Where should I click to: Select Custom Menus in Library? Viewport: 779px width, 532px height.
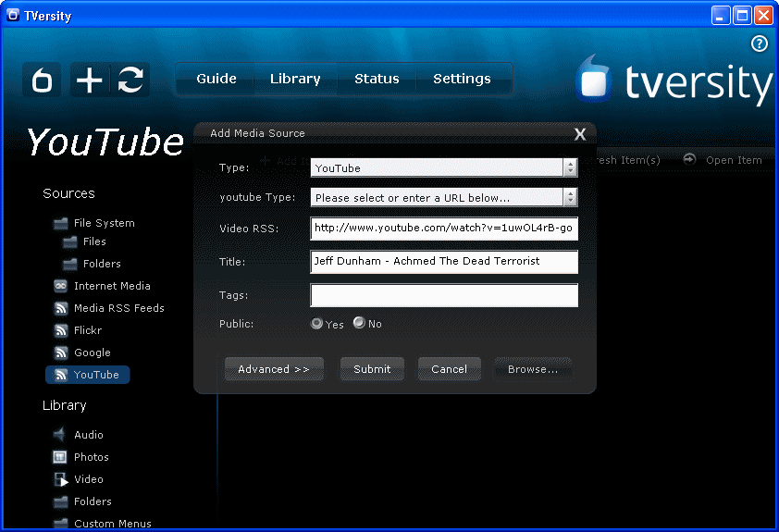(x=112, y=524)
